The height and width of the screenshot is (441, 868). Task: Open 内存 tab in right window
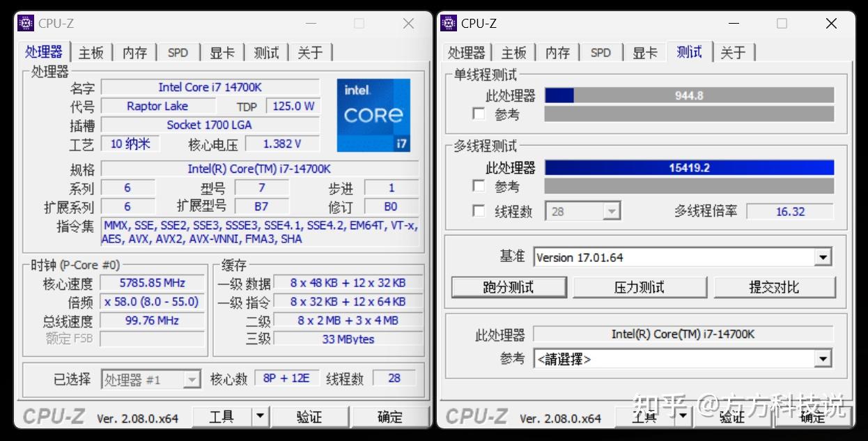557,52
